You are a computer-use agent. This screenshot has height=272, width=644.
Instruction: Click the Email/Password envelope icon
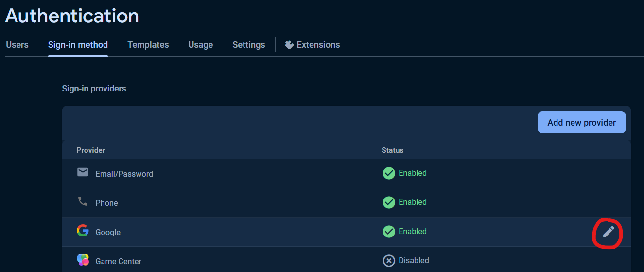[x=83, y=172]
